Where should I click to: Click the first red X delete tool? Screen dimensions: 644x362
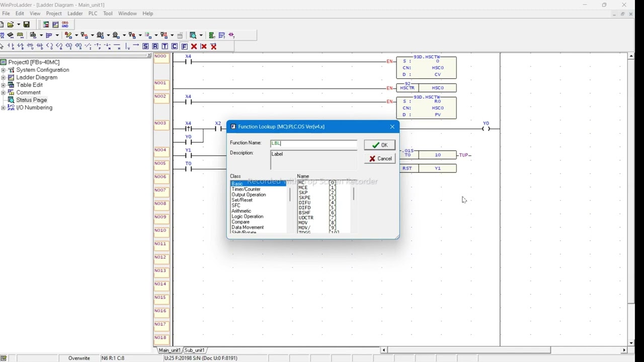point(194,46)
